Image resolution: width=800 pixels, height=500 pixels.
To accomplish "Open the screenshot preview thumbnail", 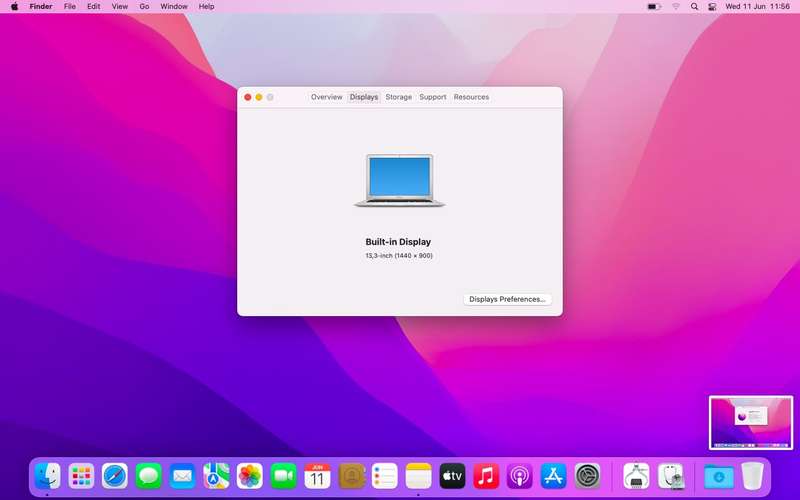I will point(751,422).
